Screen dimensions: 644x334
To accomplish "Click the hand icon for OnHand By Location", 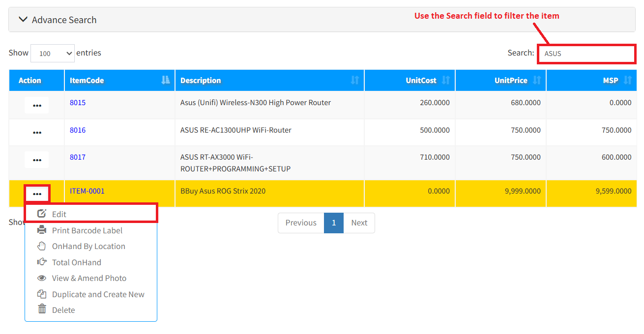I will click(42, 246).
